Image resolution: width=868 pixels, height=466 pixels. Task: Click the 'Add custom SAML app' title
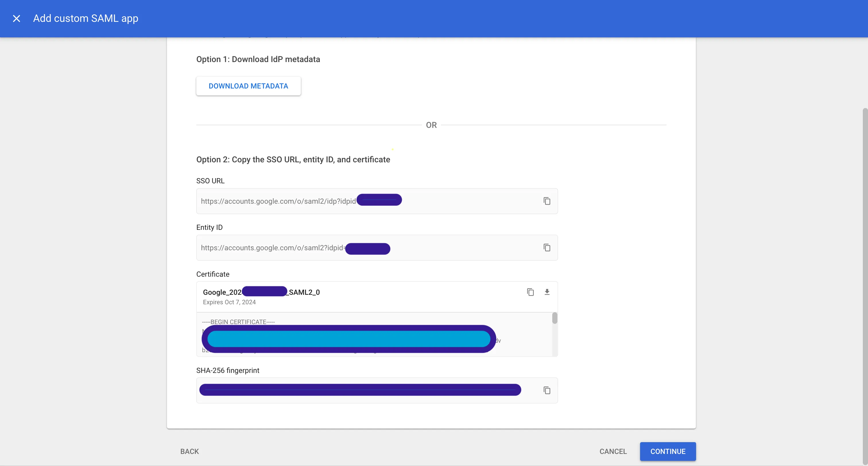(86, 19)
